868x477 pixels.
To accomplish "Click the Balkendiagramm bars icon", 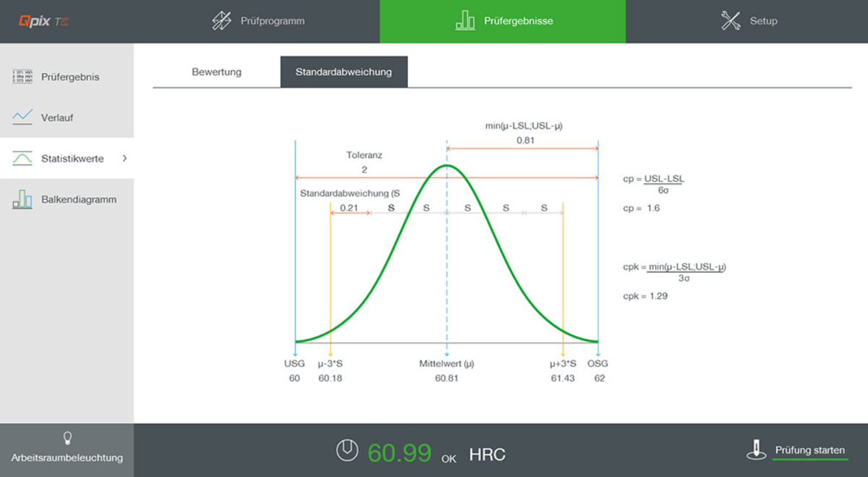I will [x=22, y=199].
